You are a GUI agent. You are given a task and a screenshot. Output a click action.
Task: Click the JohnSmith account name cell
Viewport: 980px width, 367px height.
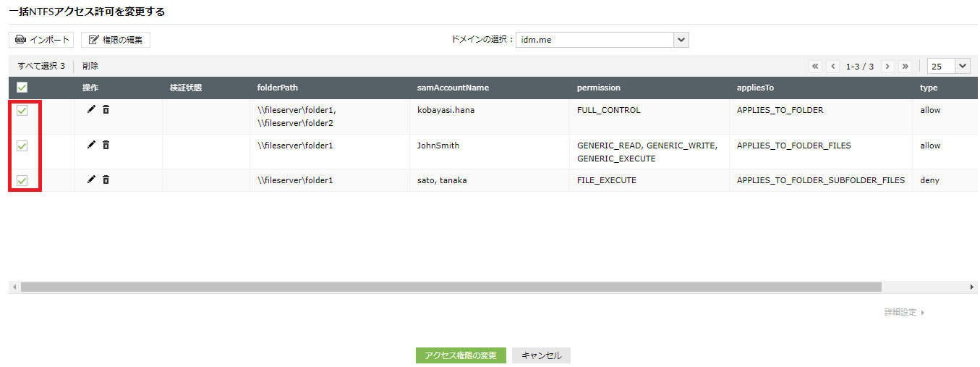click(x=438, y=145)
